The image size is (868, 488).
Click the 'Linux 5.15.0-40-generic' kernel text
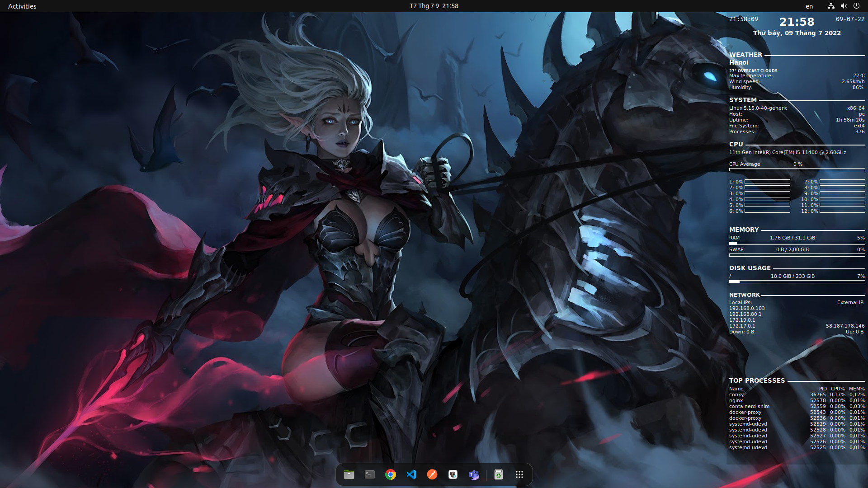coord(758,108)
